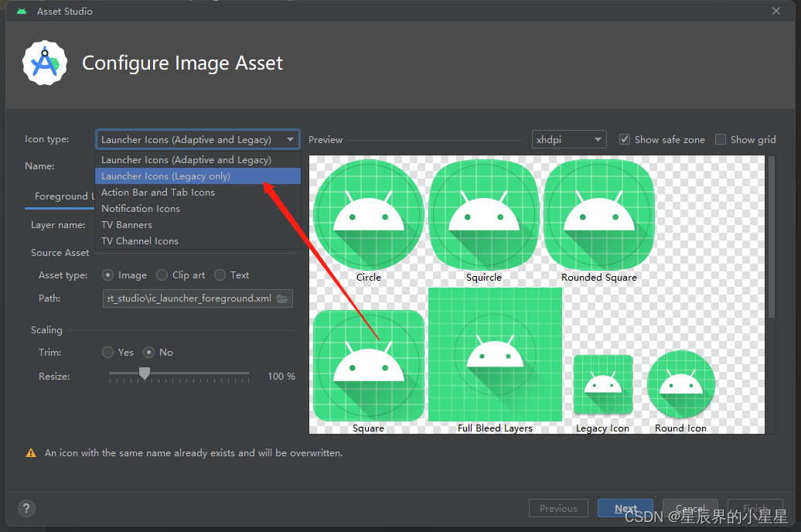Switch to the Foreground Layer tab

[61, 196]
